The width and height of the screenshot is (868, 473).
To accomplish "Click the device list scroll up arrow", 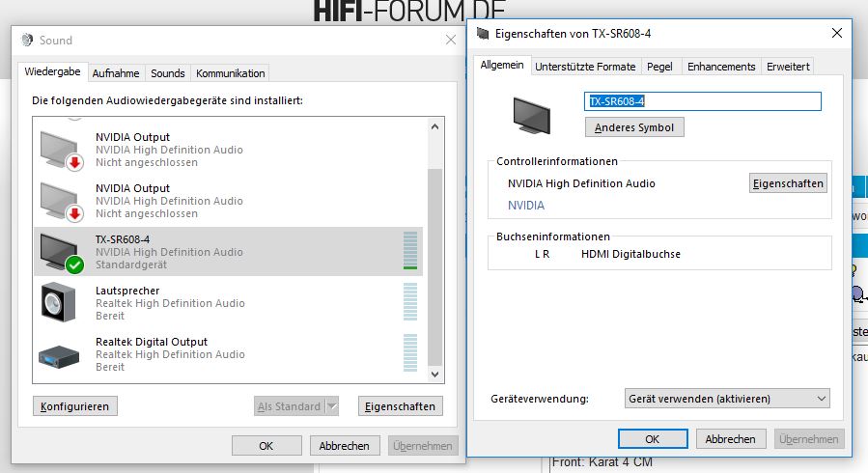I will point(434,126).
